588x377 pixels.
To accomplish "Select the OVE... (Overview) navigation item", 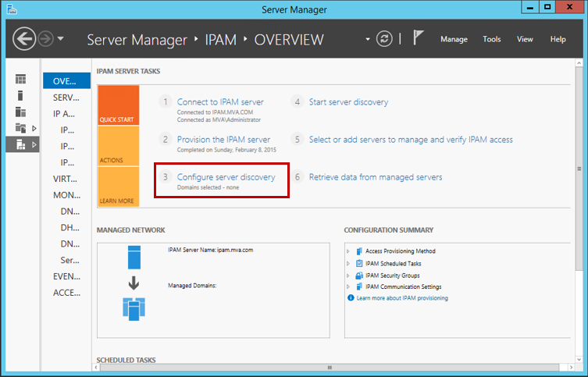I will click(66, 81).
